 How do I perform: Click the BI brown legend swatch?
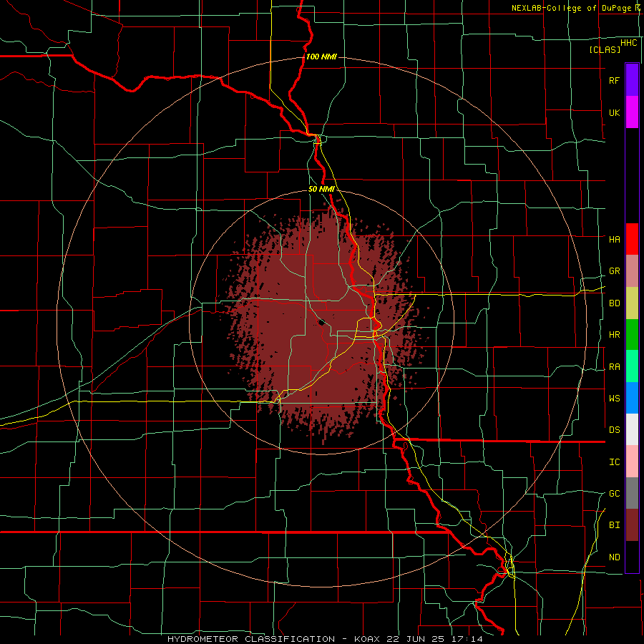(x=632, y=525)
